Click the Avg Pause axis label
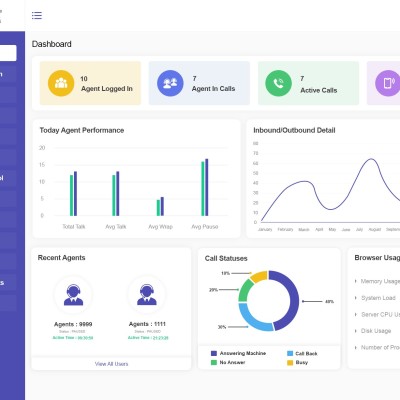The height and width of the screenshot is (400, 400). tap(205, 227)
